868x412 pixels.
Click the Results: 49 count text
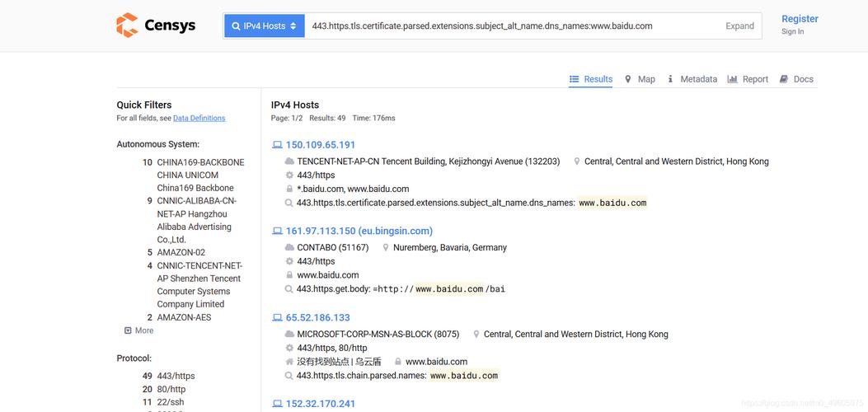point(327,118)
